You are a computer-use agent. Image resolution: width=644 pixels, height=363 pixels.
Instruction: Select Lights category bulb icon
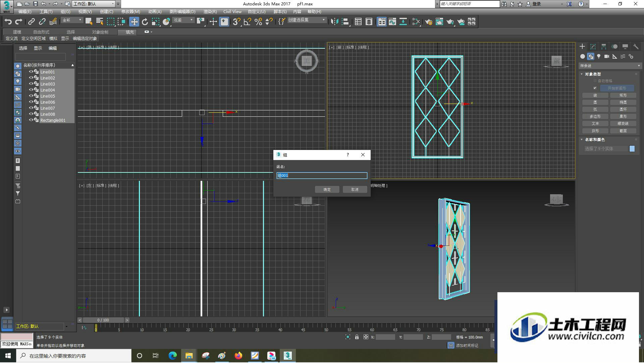tap(599, 56)
